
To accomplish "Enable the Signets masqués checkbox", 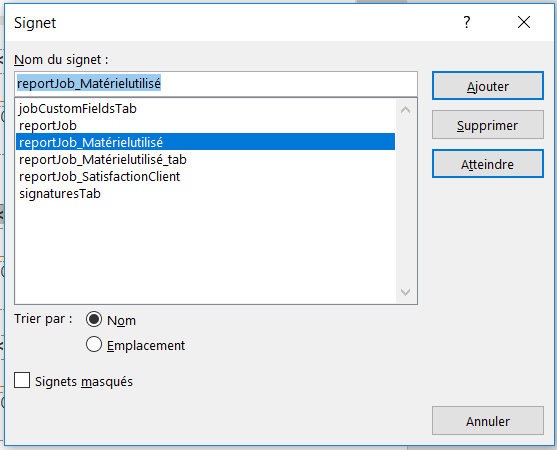I will (x=22, y=380).
